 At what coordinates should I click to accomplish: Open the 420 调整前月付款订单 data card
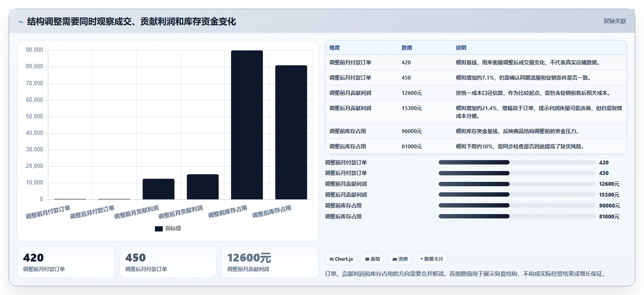coord(66,262)
